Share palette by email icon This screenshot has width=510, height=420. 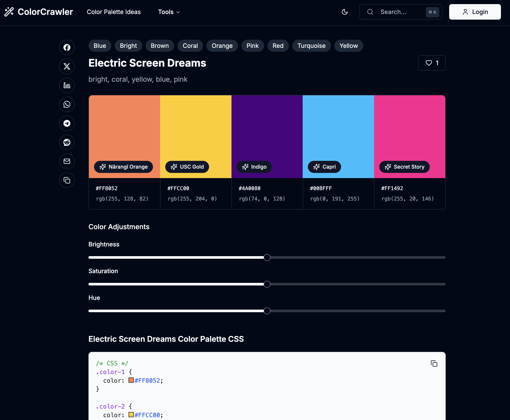coord(67,161)
